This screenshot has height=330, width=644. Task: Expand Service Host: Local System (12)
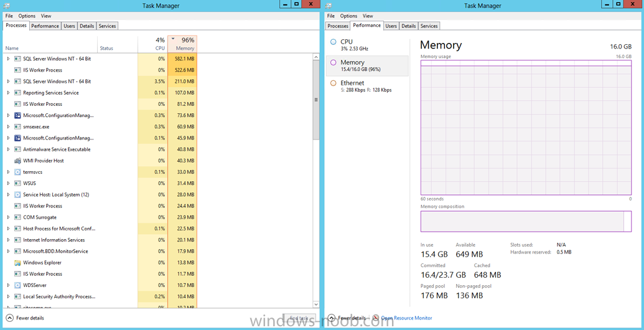(x=8, y=195)
